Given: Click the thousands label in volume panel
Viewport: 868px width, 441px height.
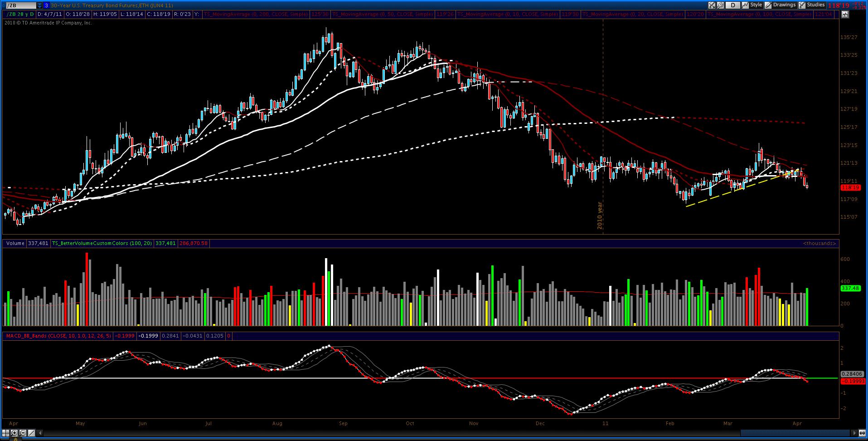Looking at the screenshot, I should coord(820,244).
